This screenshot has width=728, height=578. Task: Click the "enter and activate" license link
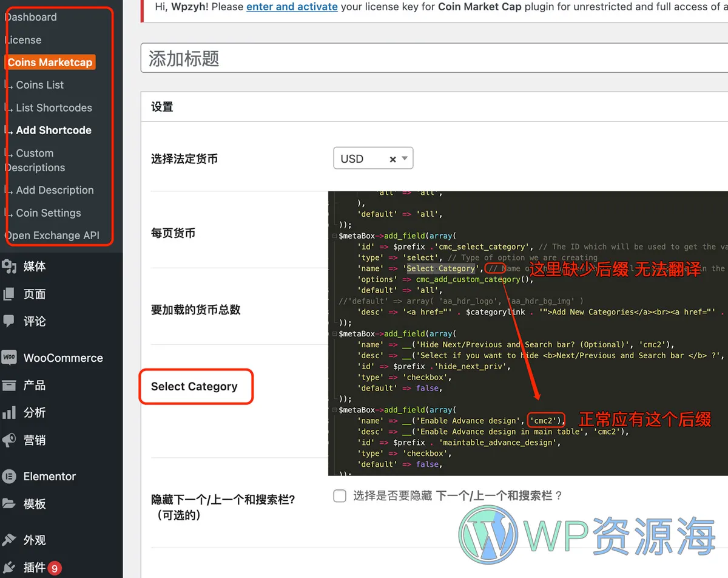point(292,7)
